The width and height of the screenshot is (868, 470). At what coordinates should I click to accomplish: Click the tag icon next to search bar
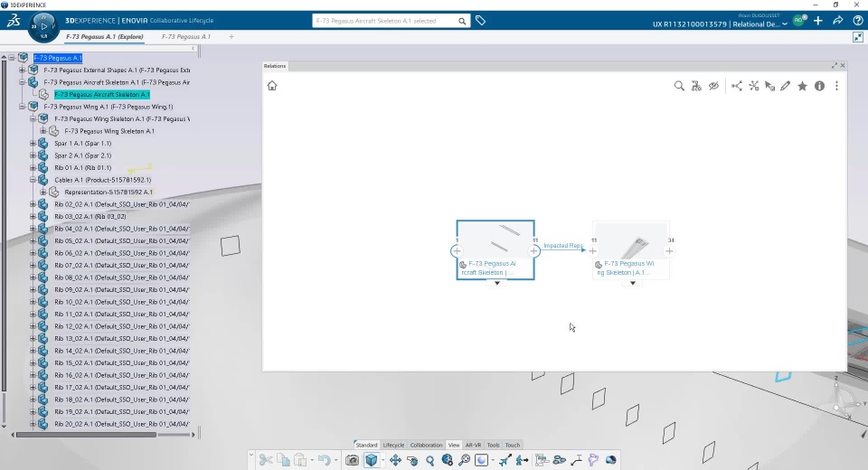(x=480, y=21)
